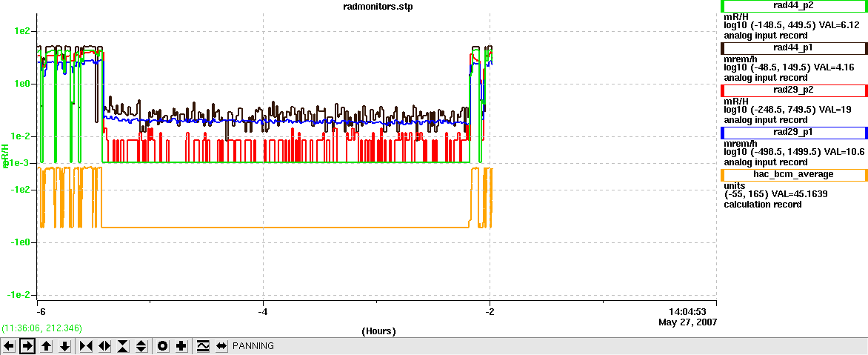Click the PANNING status label
868x355 pixels.
coord(253,346)
